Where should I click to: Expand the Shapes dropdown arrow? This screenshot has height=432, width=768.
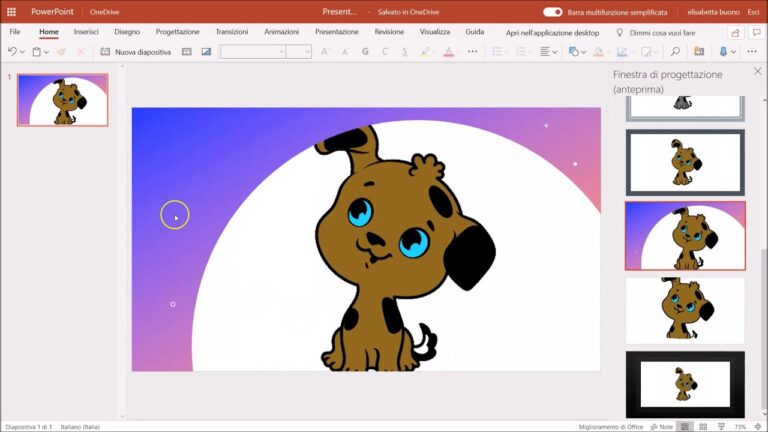[x=584, y=52]
